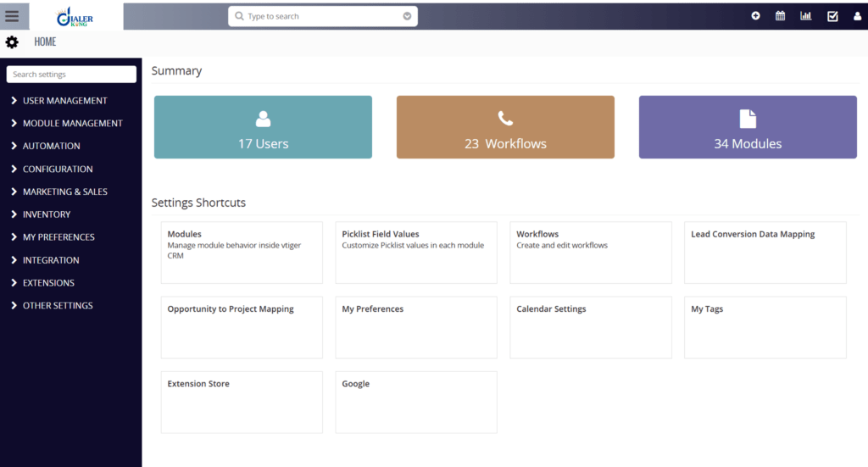
Task: Focus the Search settings field
Action: (71, 75)
